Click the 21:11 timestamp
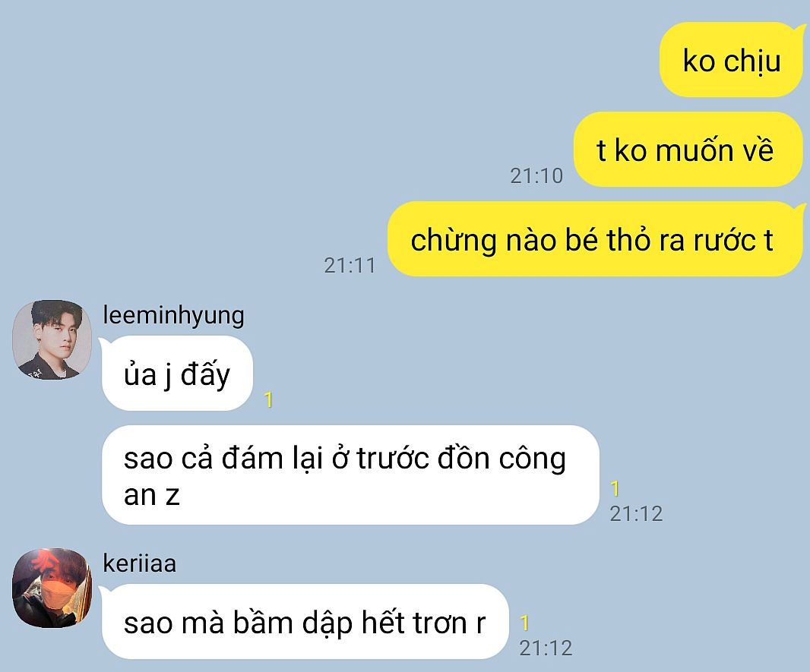This screenshot has height=672, width=810. tap(350, 266)
